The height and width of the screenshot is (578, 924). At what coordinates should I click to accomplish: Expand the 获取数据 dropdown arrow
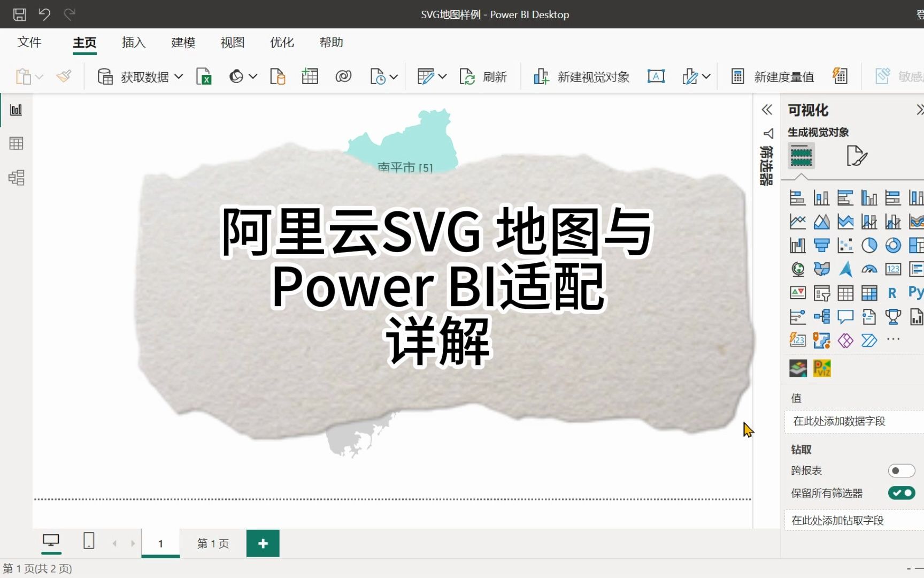[x=179, y=77]
